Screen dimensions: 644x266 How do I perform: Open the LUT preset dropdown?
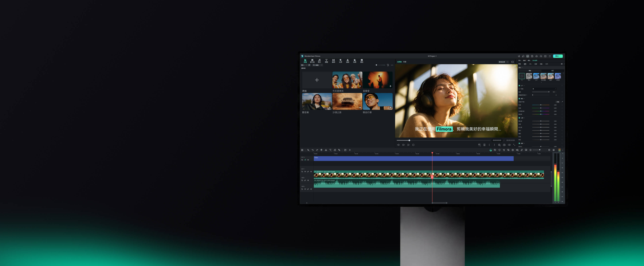tap(544, 89)
